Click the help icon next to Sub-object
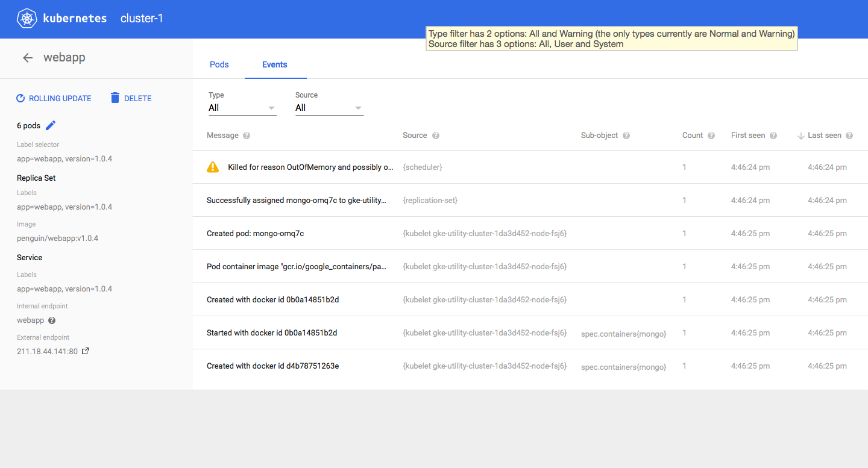 (x=626, y=136)
